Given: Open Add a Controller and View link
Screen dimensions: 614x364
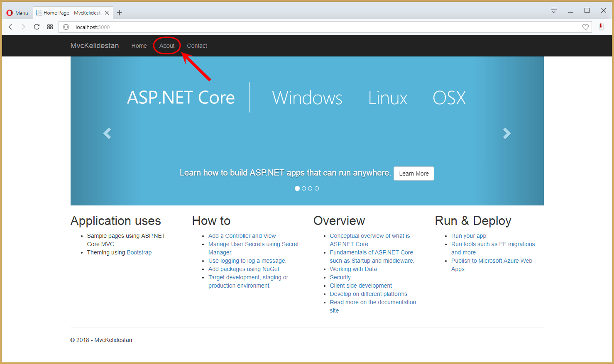Looking at the screenshot, I should pyautogui.click(x=242, y=236).
